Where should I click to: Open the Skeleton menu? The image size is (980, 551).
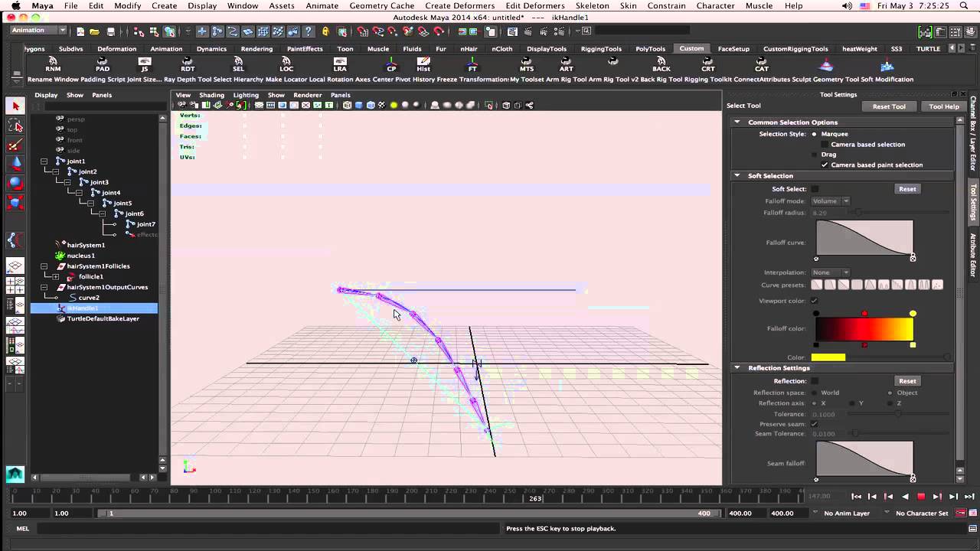(x=592, y=6)
